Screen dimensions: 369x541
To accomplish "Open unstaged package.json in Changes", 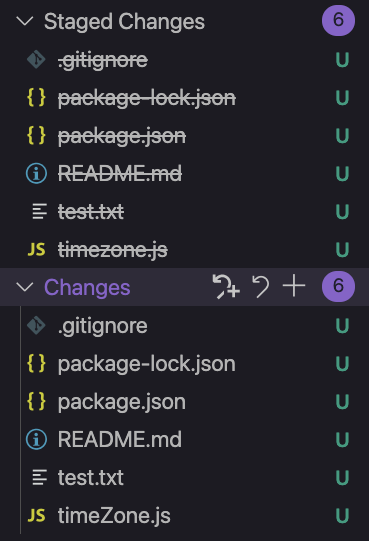I will click(122, 402).
